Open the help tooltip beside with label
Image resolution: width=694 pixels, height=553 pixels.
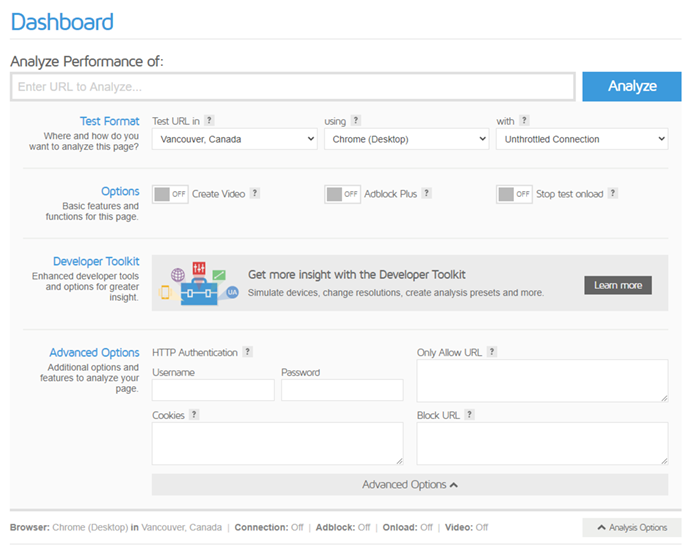pyautogui.click(x=524, y=120)
